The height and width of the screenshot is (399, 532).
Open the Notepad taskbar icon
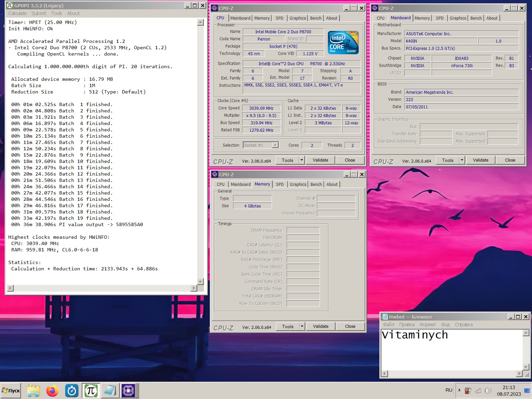coord(110,391)
